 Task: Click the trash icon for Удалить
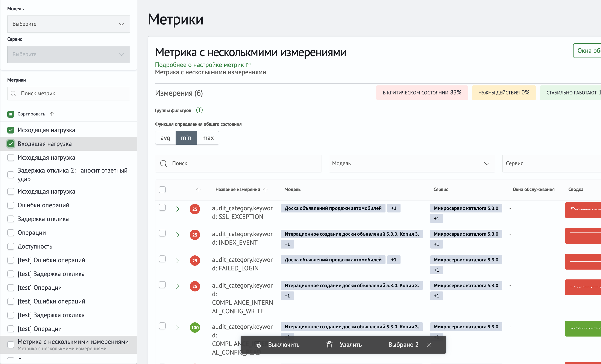329,344
